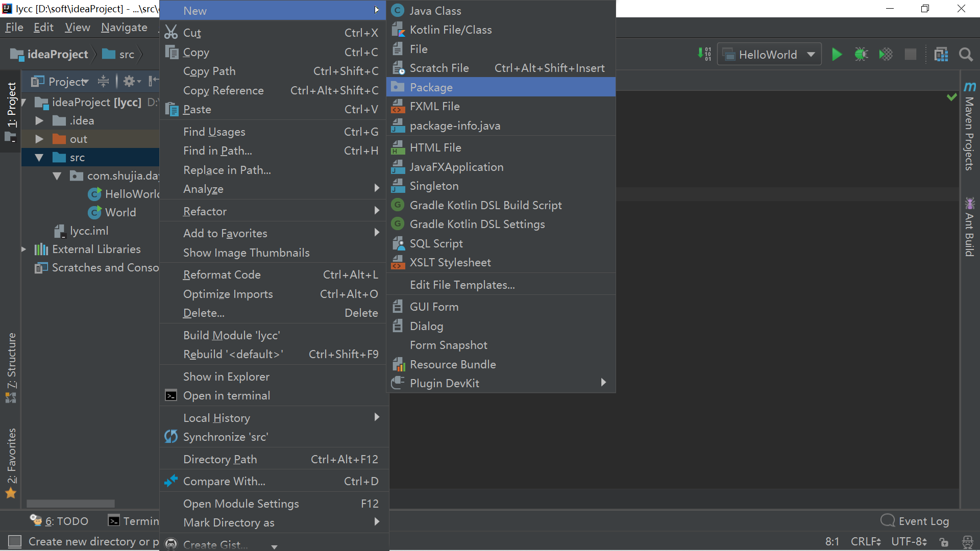Click the Search Everywhere magnifier icon
The height and width of the screenshot is (551, 980).
pos(965,55)
